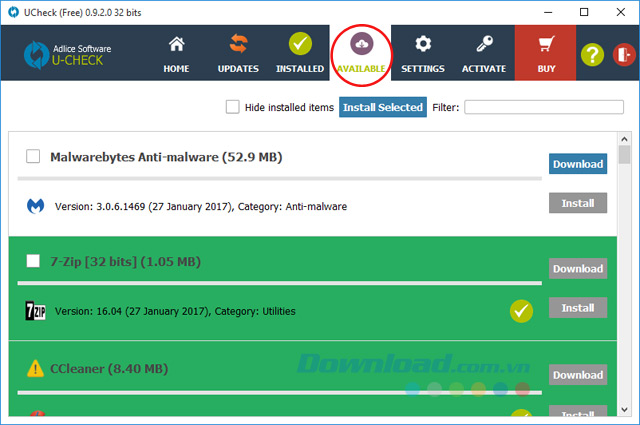Tick the Malwarebytes Anti-malware checkbox
This screenshot has height=425, width=640.
(33, 156)
